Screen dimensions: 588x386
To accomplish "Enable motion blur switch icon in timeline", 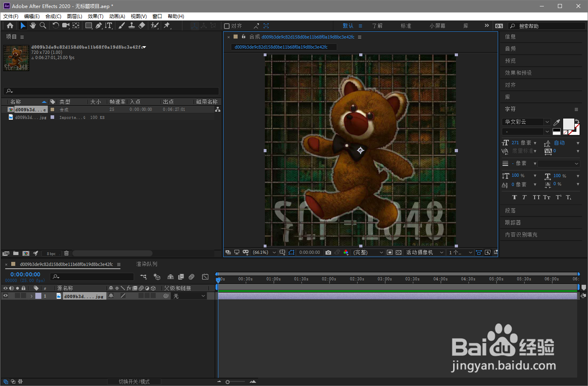I will click(x=191, y=277).
